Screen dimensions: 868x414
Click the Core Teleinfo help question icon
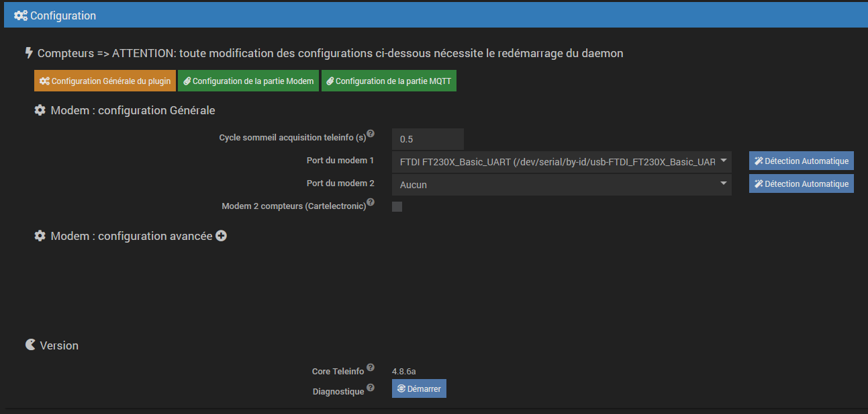click(371, 368)
